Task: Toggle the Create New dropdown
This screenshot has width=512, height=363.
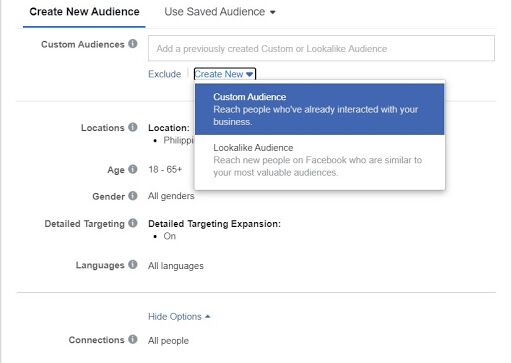Action: (x=224, y=74)
